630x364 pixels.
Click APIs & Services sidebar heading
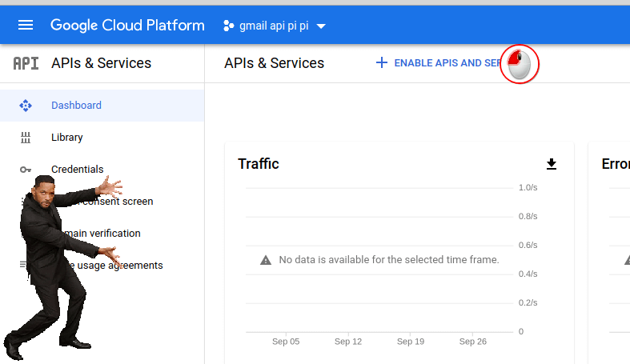(x=101, y=63)
